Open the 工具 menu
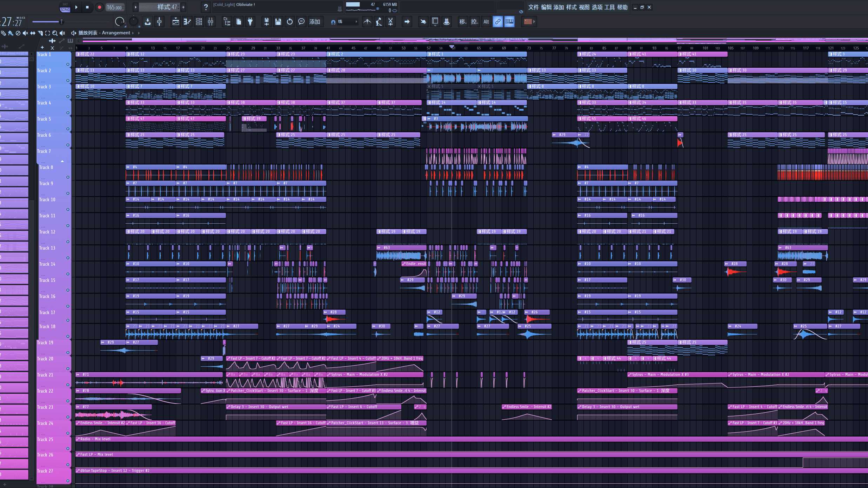Viewport: 868px width, 488px height. 609,7
